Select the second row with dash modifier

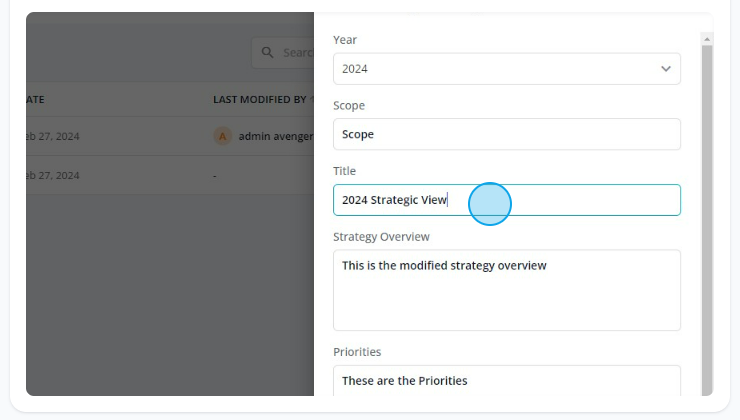click(170, 176)
